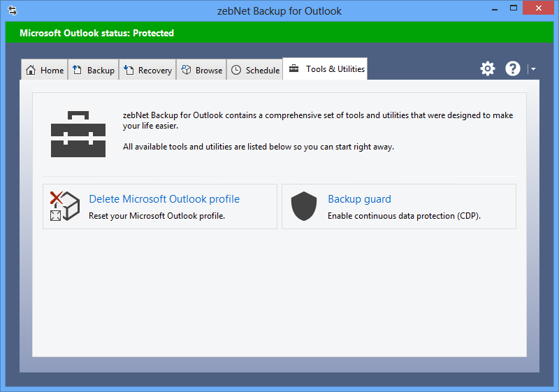Click the Recovery tab restore icon

click(129, 70)
